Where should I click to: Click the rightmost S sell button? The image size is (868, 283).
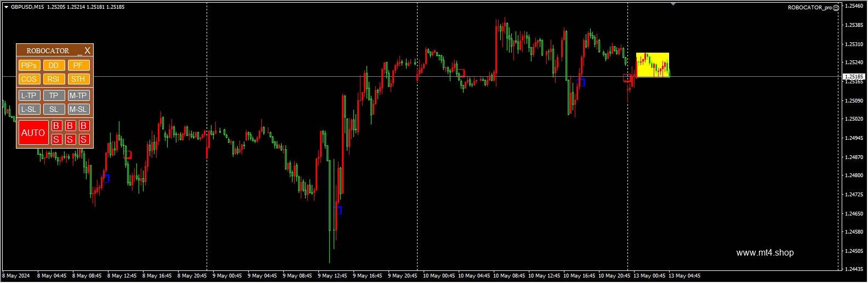(84, 139)
